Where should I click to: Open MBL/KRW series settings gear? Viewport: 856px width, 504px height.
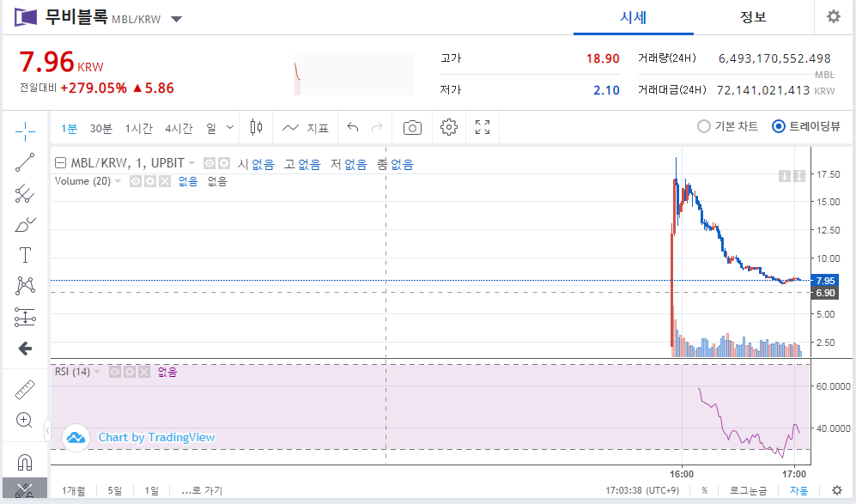coord(224,163)
